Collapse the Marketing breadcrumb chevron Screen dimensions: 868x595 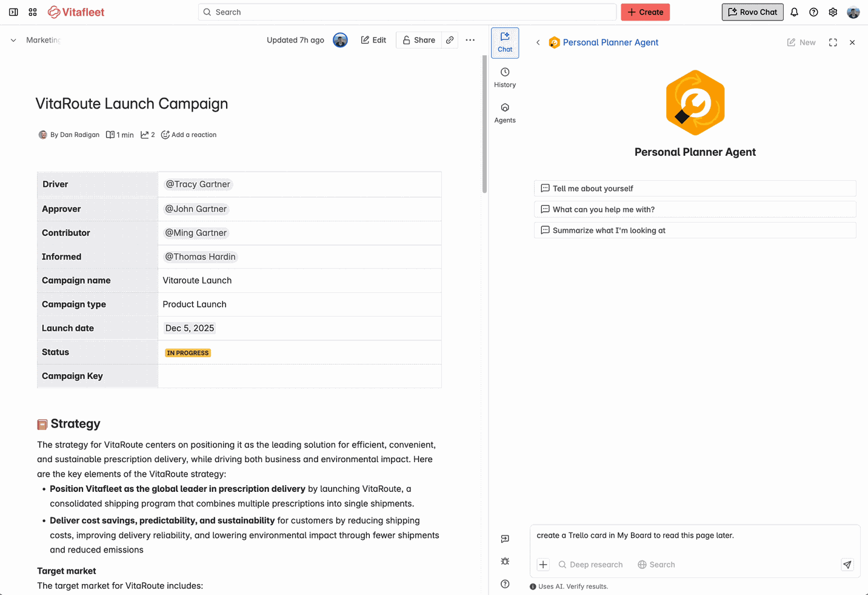click(x=13, y=40)
